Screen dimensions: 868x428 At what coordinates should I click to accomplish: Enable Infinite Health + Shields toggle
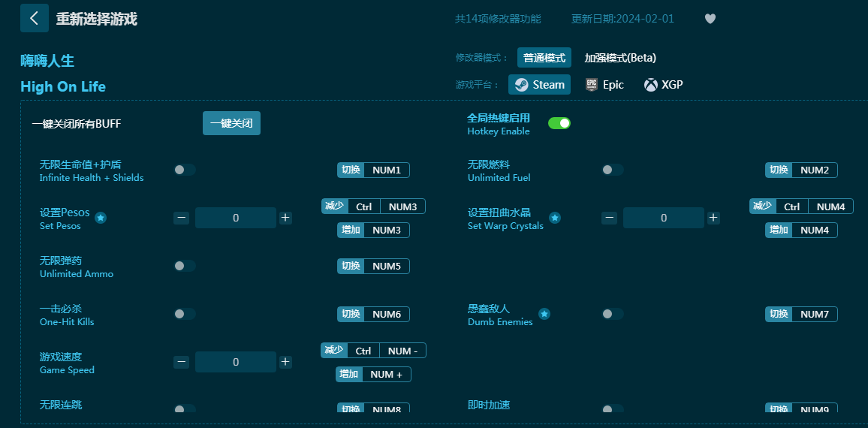(x=185, y=170)
